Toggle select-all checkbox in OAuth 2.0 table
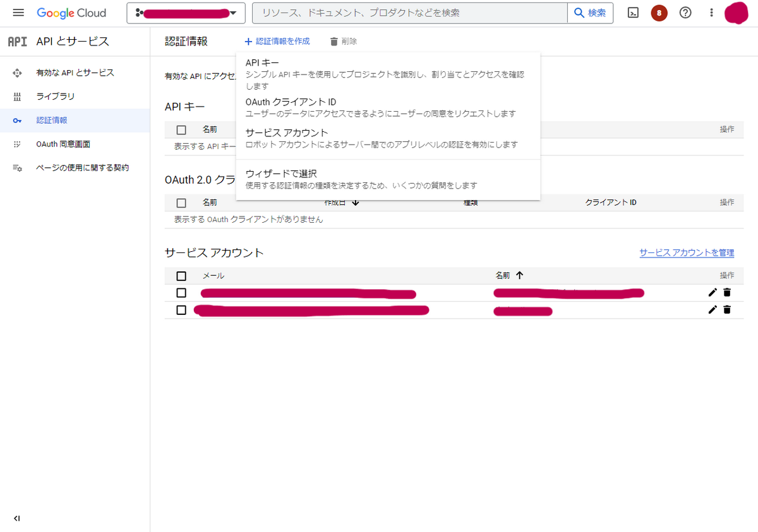 tap(181, 203)
